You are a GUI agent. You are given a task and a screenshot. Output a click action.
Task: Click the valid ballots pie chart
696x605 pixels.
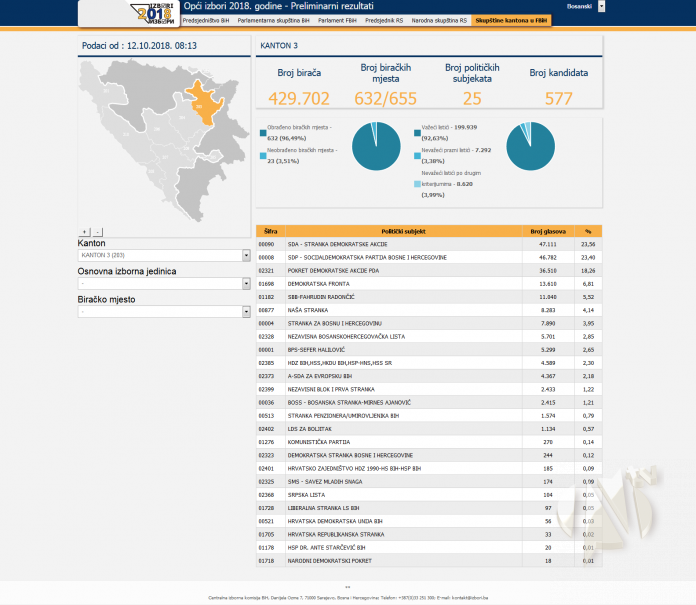[529, 148]
